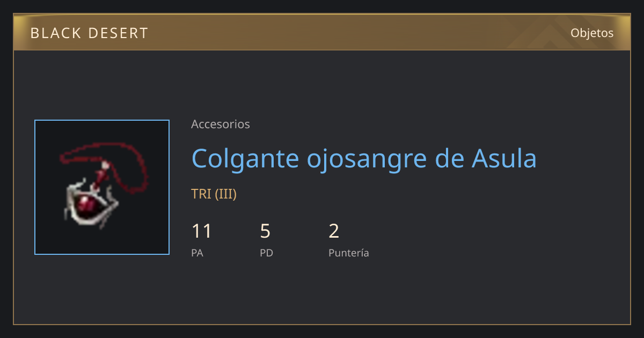Image resolution: width=644 pixels, height=338 pixels.
Task: Click the TRI (III) enhancement level
Action: pyautogui.click(x=214, y=194)
